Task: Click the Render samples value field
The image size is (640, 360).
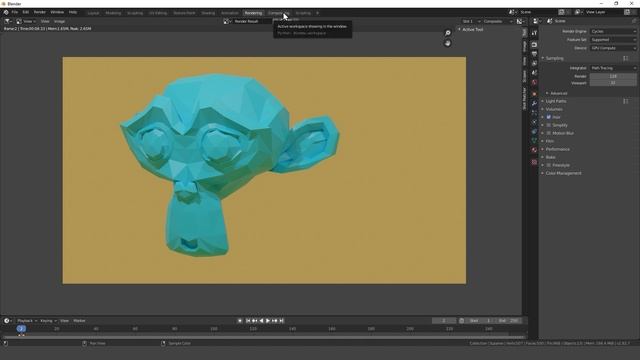Action: (613, 76)
